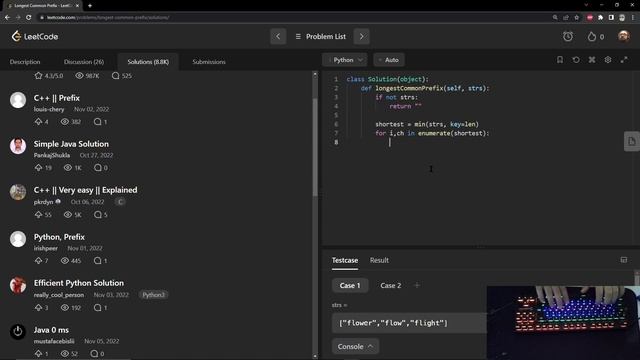The width and height of the screenshot is (640, 360).
Task: Click pkrdyn's avatar
Action: click(18, 192)
